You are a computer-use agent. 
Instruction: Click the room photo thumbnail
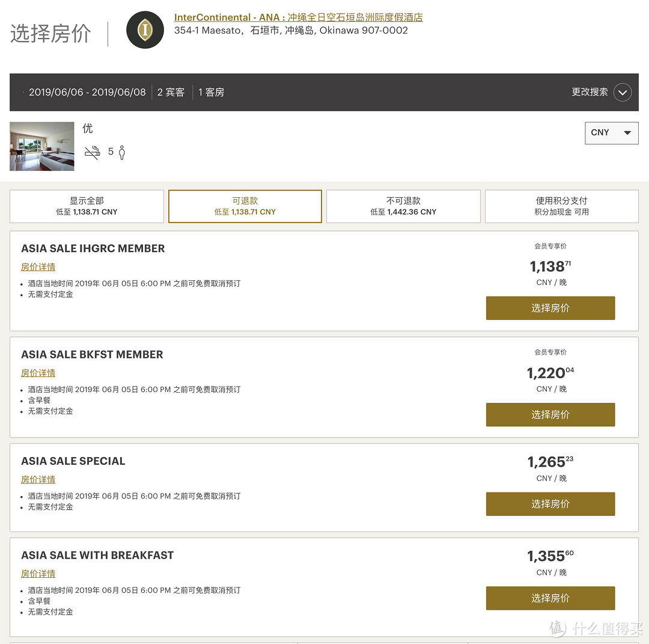coord(42,146)
